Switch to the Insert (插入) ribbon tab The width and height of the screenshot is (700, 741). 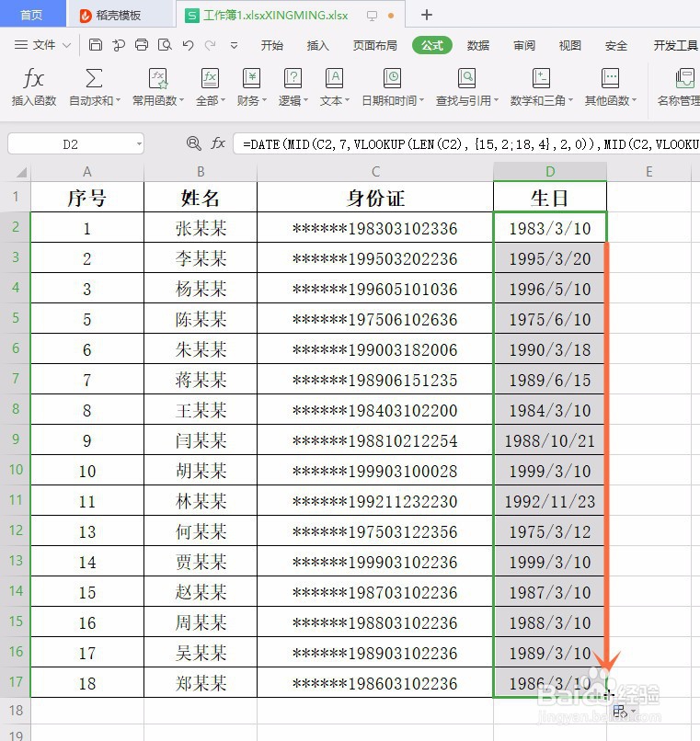318,45
